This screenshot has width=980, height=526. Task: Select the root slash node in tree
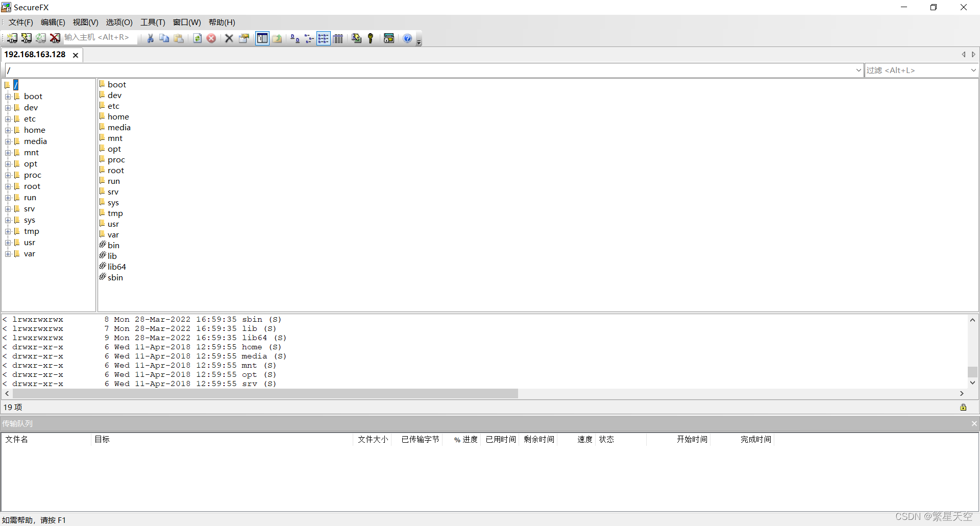pyautogui.click(x=16, y=85)
